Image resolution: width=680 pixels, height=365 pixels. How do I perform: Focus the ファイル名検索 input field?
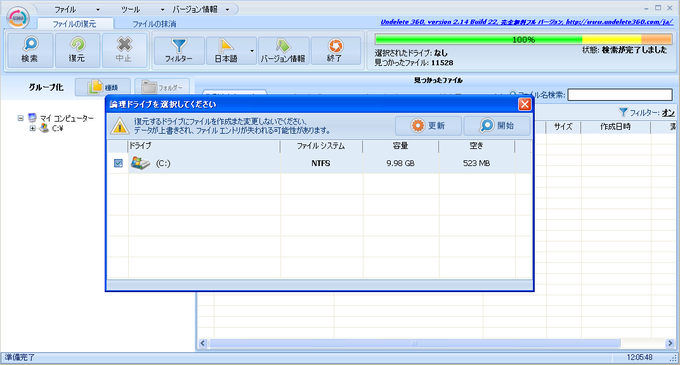tap(620, 95)
